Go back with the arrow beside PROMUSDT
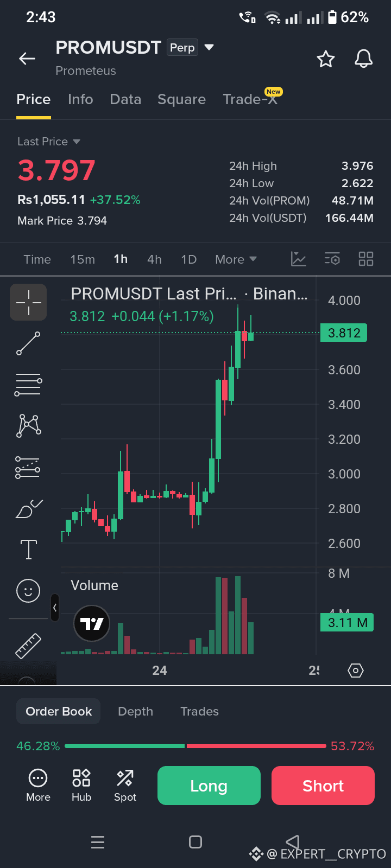Screen dimensions: 391x868 click(x=27, y=59)
